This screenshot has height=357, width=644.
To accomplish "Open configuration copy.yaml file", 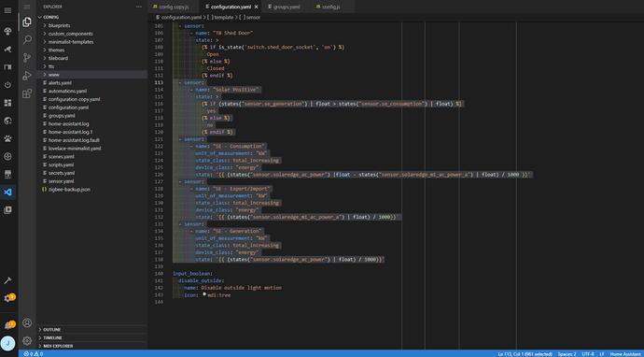I will point(91,99).
